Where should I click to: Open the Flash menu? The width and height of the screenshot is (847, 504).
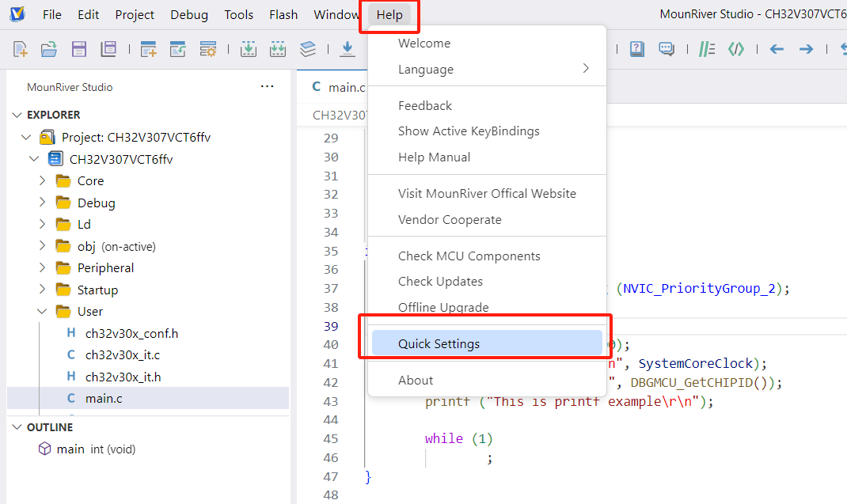coord(283,14)
